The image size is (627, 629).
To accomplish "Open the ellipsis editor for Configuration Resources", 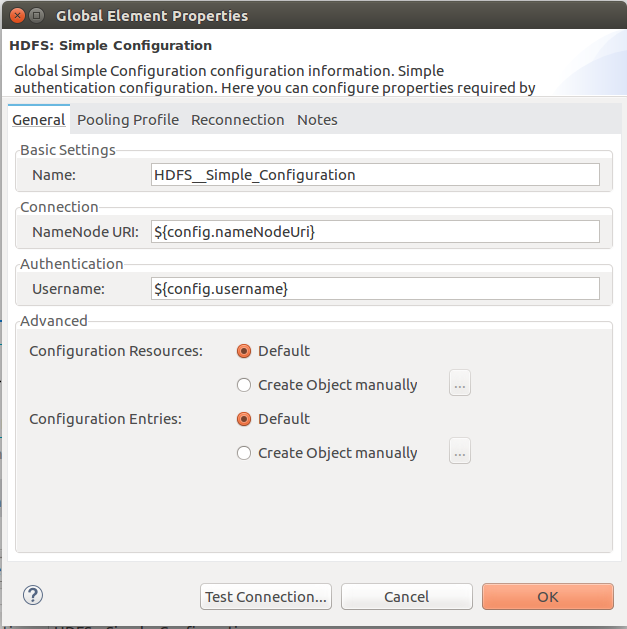I will click(x=460, y=383).
